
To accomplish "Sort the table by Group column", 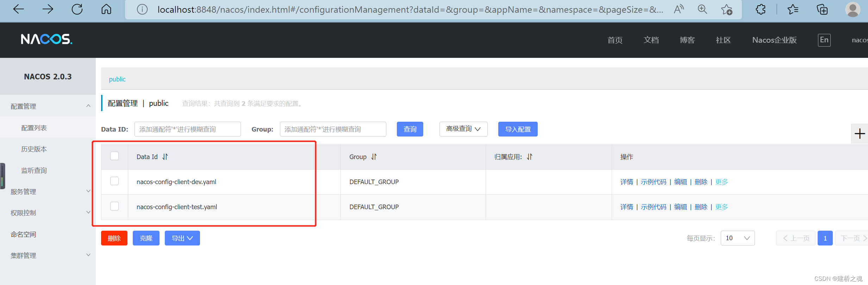I will coord(374,157).
